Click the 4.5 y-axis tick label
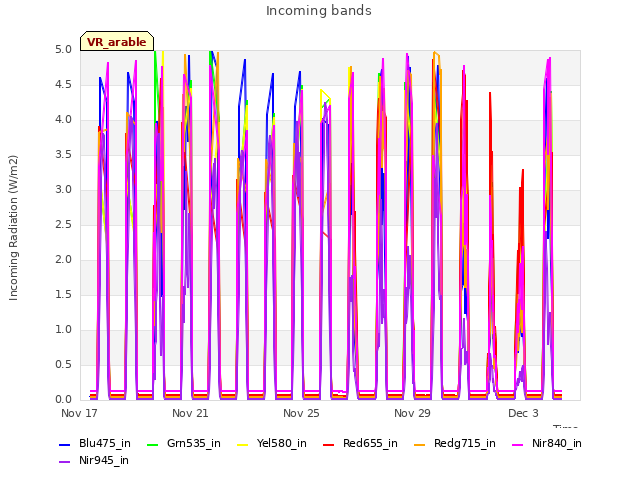Viewport: 640px width, 480px height. pyautogui.click(x=63, y=84)
